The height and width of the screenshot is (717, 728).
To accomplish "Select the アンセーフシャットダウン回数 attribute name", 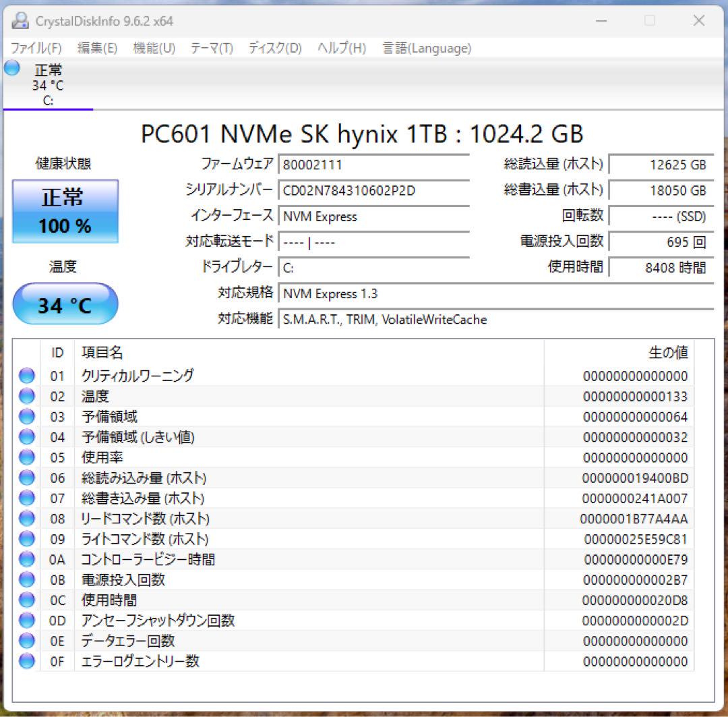I will 158,621.
